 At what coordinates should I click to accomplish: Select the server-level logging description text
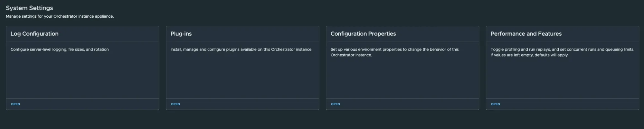(x=60, y=50)
